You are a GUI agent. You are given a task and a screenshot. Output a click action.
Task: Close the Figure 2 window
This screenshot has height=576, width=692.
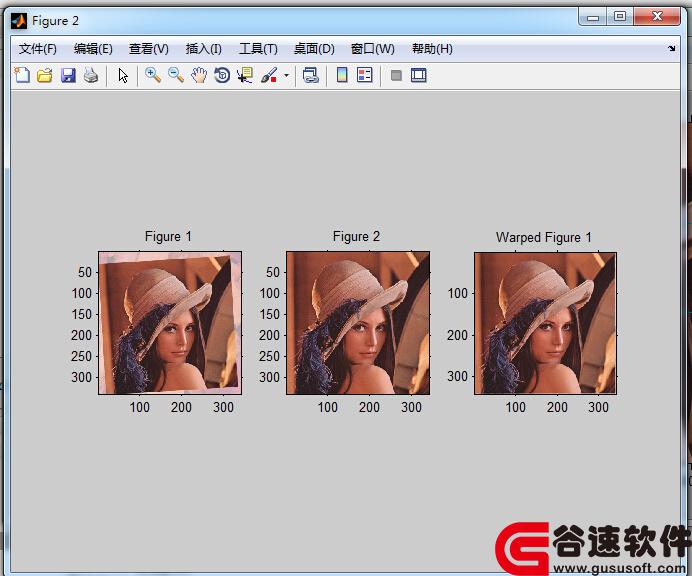[x=657, y=17]
